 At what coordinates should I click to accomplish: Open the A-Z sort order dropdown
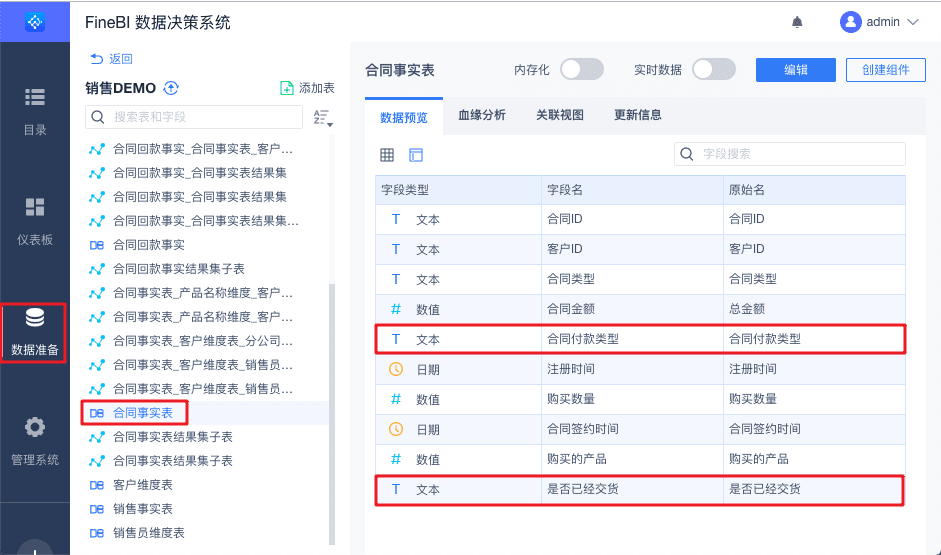click(322, 118)
